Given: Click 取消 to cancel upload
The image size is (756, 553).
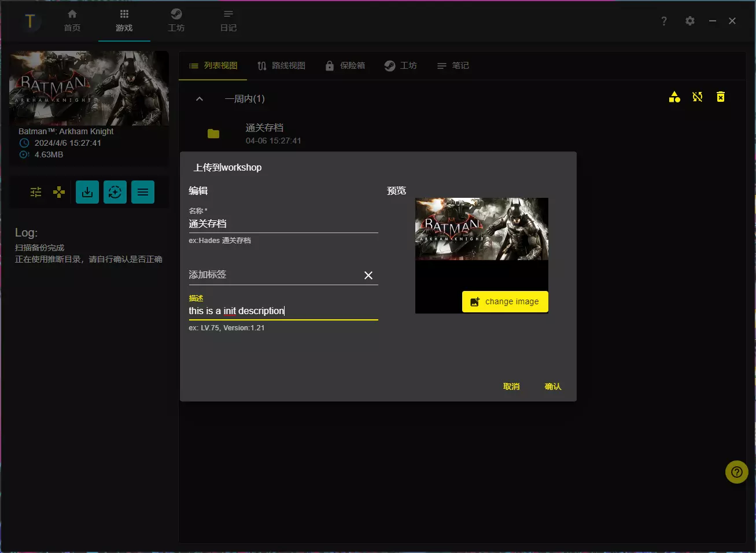Looking at the screenshot, I should 511,386.
